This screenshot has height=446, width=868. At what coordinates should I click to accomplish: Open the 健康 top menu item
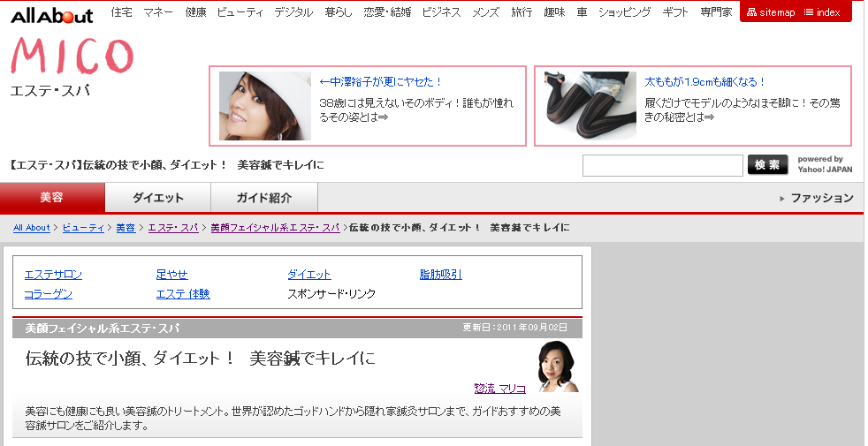coord(196,12)
